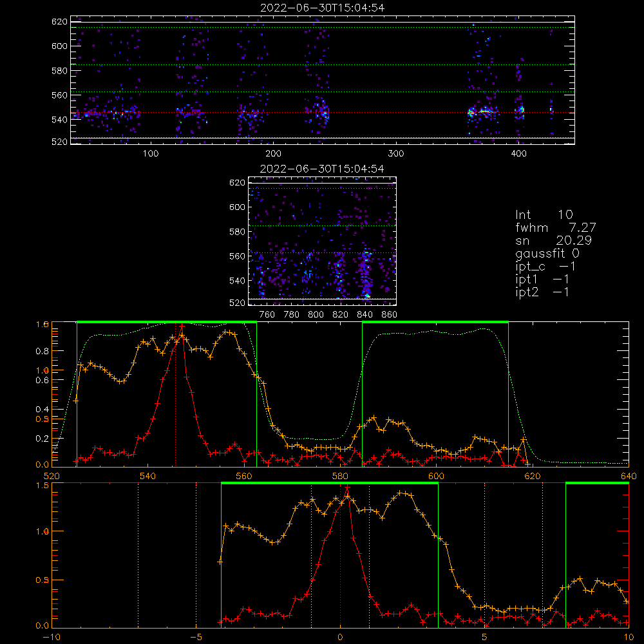Click the top spectrogram image panel

323,80
